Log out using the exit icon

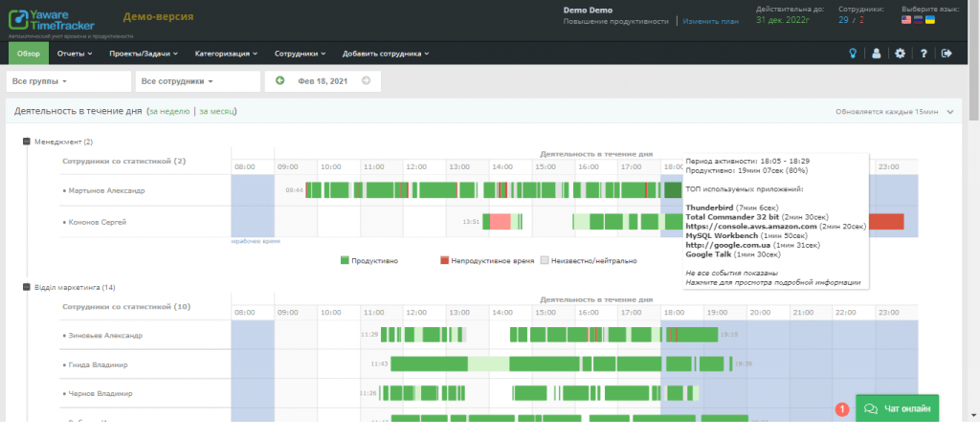pyautogui.click(x=947, y=54)
